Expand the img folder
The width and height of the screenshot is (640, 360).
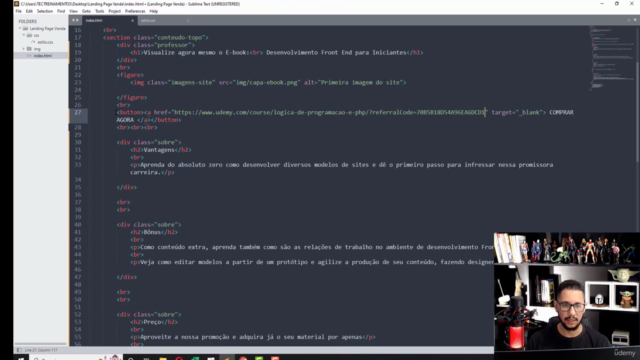pos(24,49)
